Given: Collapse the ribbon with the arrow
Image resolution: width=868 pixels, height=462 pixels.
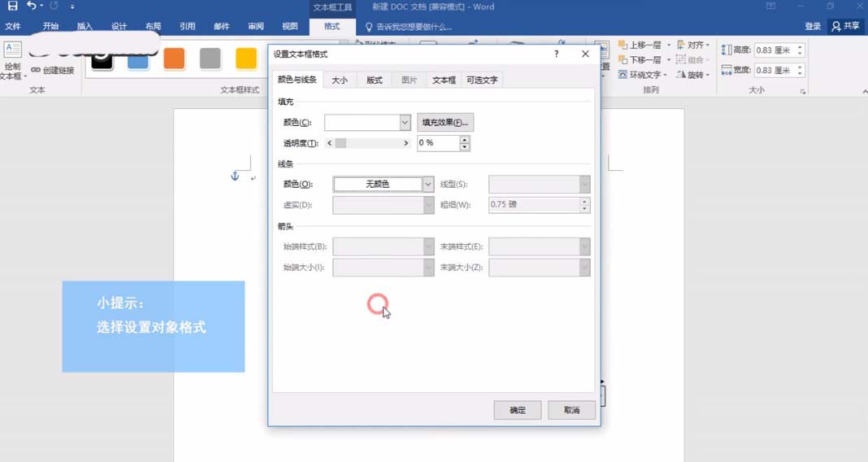Looking at the screenshot, I should pyautogui.click(x=864, y=91).
